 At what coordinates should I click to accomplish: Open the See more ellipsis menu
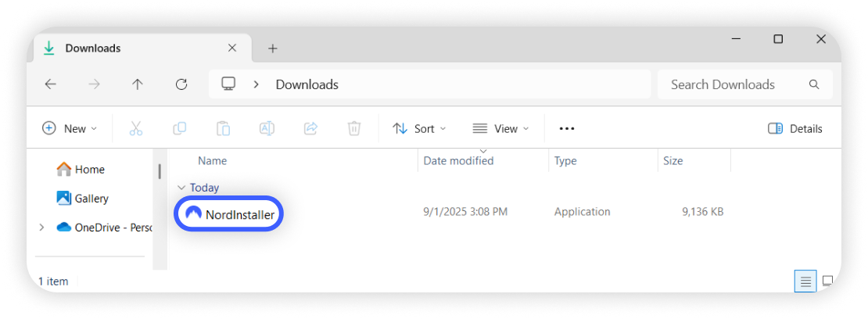click(x=567, y=128)
